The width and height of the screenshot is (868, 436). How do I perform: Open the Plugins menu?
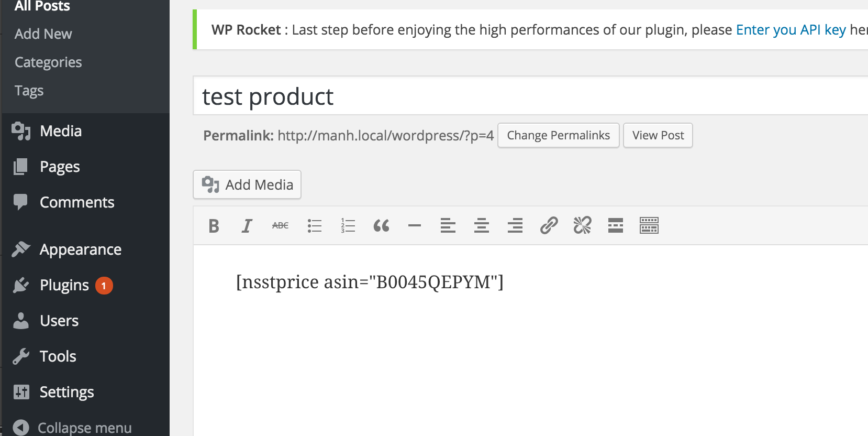pyautogui.click(x=64, y=285)
